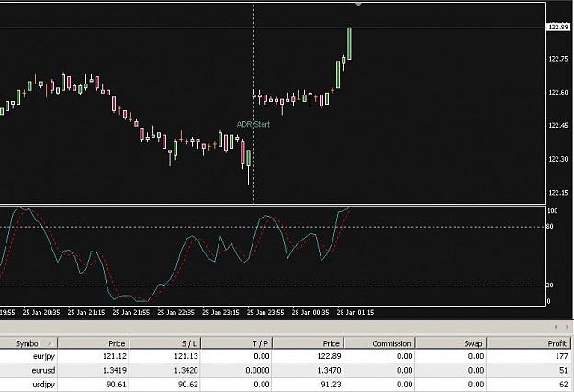Click the S / L column header
Viewport: 574px width, 392px height.
coord(165,343)
